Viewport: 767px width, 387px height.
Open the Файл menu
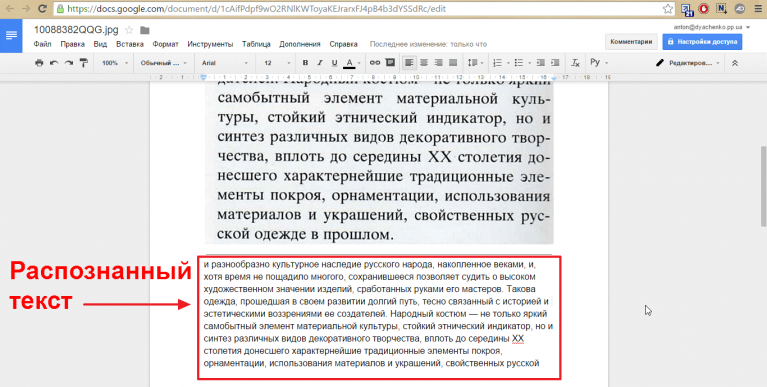(x=43, y=44)
